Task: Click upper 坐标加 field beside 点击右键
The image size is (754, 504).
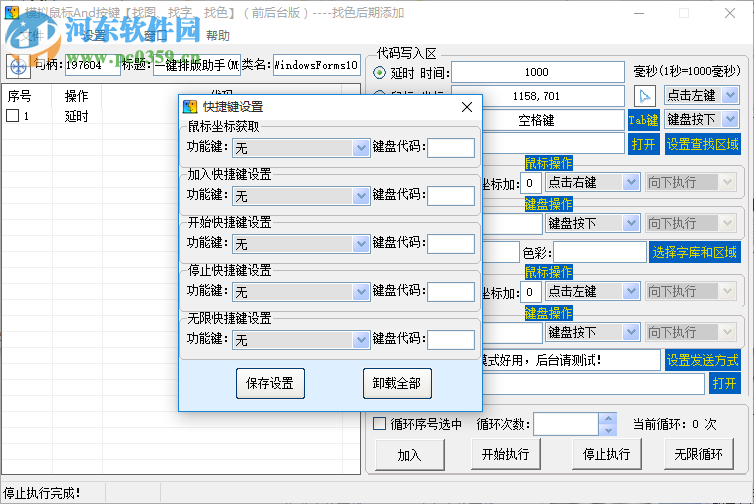Action: pos(531,183)
